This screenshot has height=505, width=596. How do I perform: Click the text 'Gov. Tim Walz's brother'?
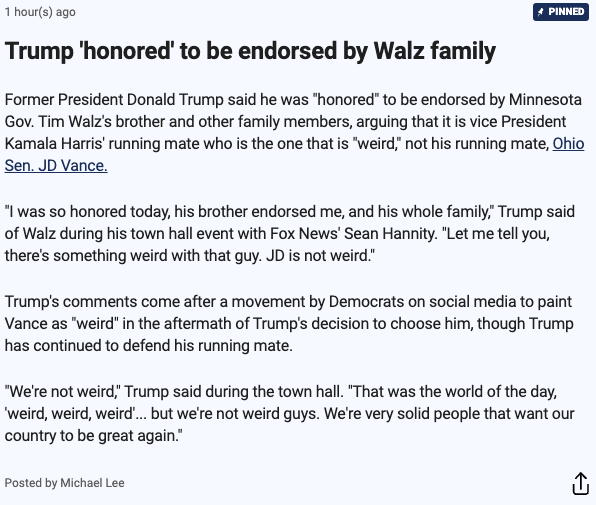coord(85,122)
